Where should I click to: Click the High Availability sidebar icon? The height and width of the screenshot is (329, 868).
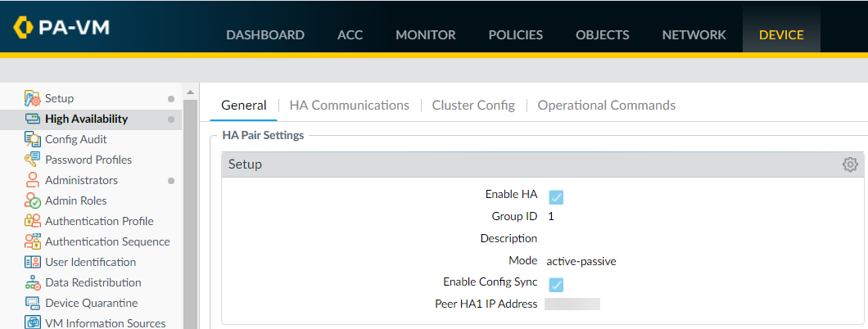(32, 119)
